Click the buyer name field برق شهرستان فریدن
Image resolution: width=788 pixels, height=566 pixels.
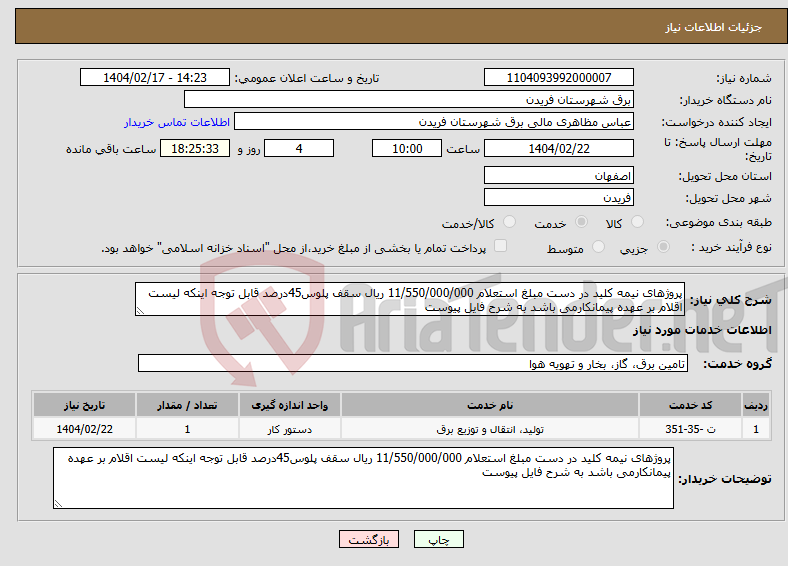[409, 100]
